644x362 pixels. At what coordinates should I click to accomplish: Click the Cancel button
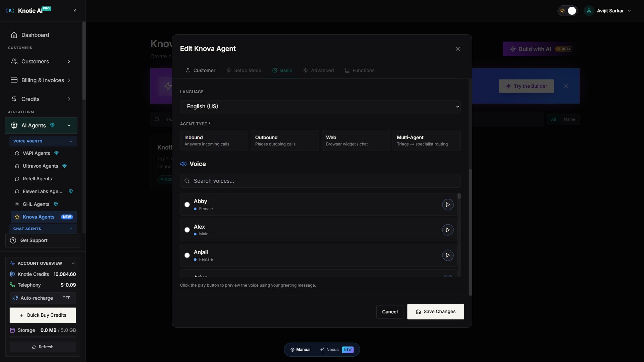390,312
